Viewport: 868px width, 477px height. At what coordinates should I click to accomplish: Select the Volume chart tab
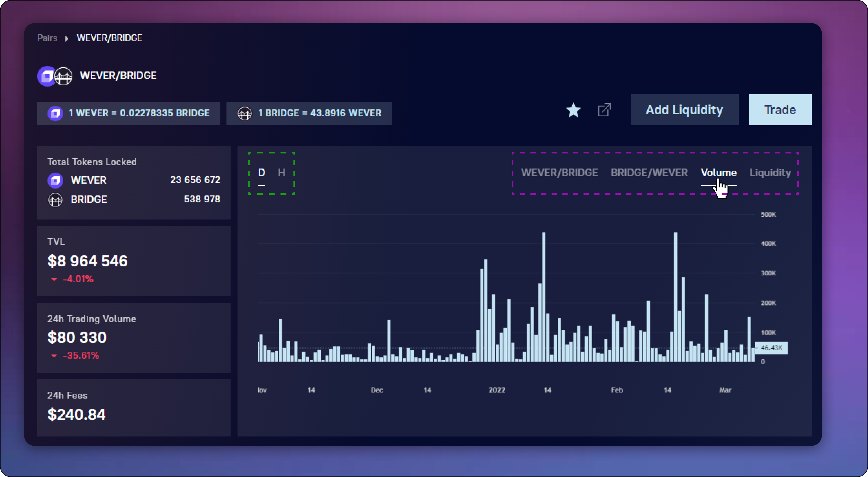click(x=718, y=173)
